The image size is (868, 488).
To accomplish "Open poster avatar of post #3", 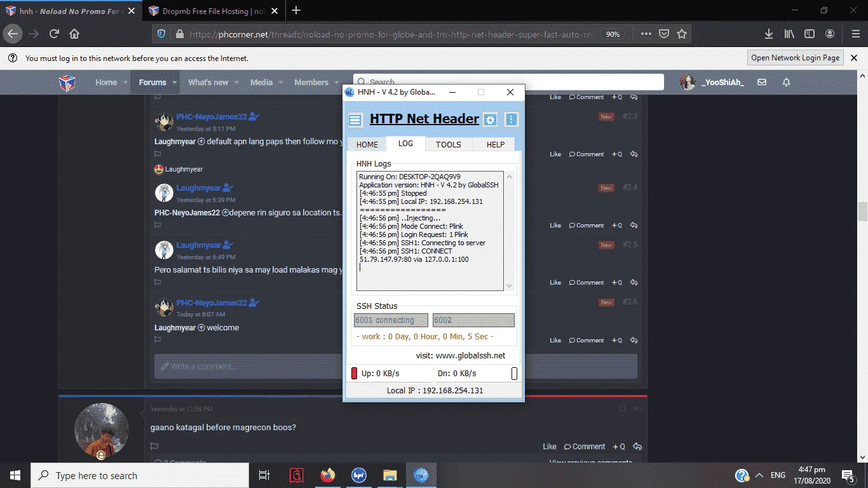I will pyautogui.click(x=102, y=430).
